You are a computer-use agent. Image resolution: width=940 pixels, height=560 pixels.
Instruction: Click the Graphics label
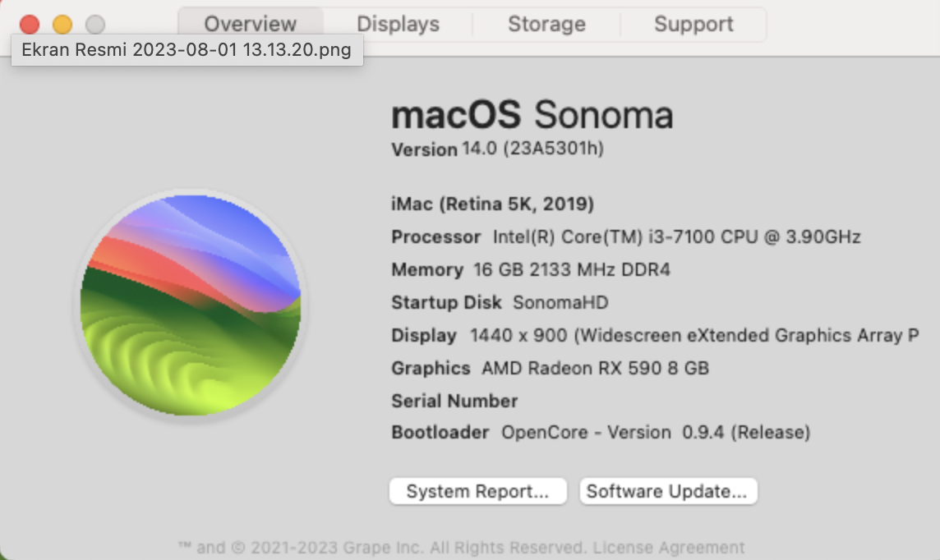click(x=431, y=369)
